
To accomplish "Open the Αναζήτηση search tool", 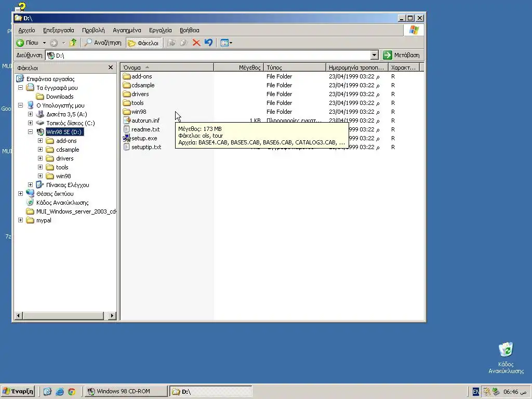I will point(103,43).
